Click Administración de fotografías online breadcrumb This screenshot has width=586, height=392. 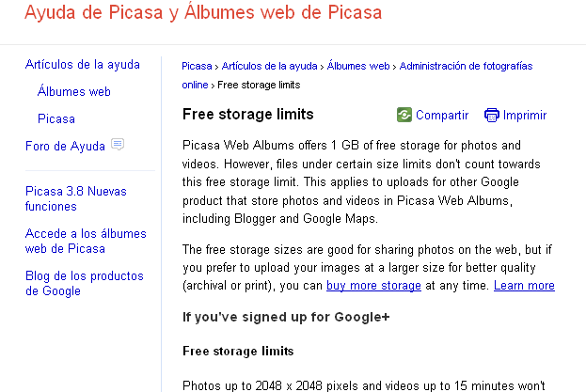click(466, 66)
